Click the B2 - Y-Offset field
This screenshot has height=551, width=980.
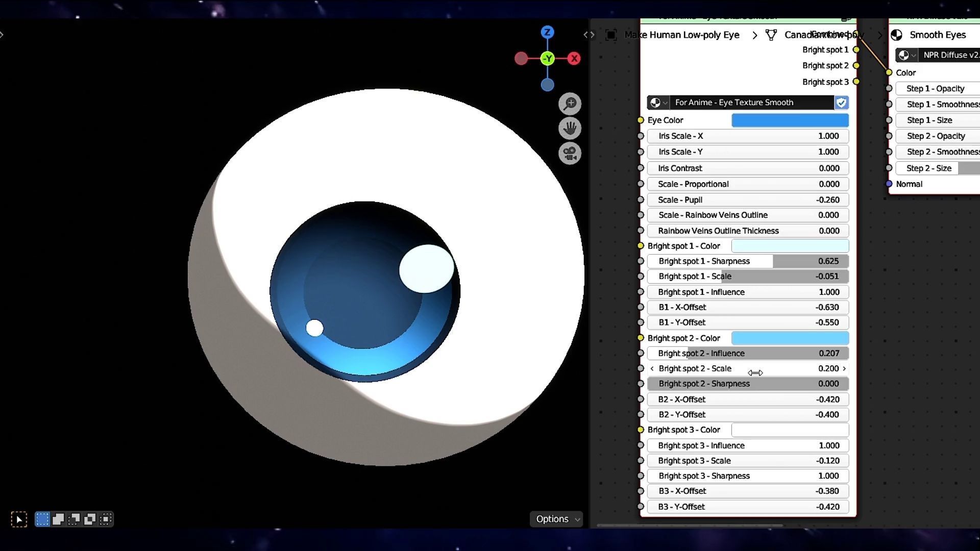tap(748, 415)
